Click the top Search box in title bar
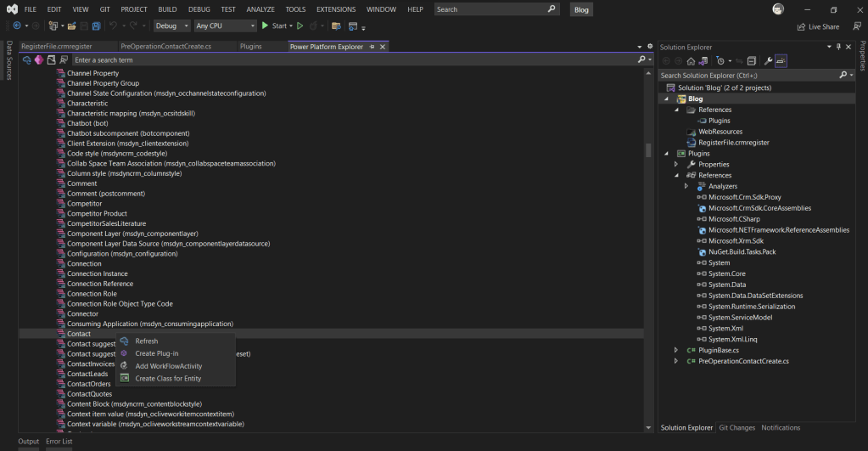The width and height of the screenshot is (868, 451). point(496,9)
